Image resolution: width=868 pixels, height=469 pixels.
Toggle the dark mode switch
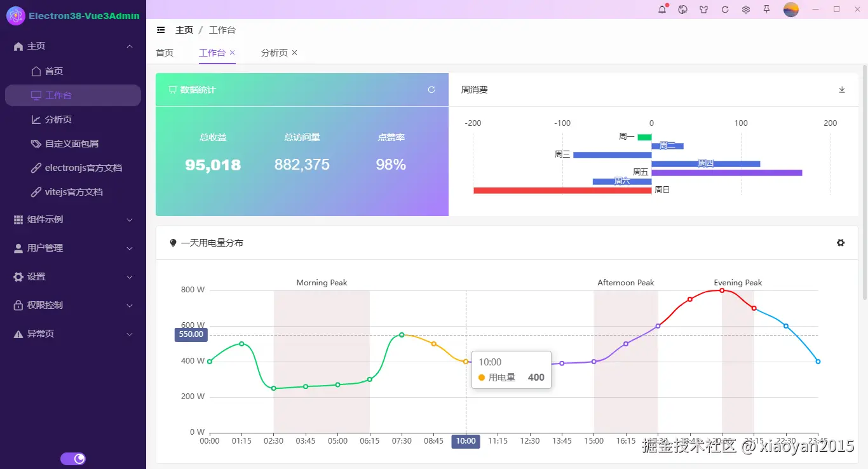pyautogui.click(x=73, y=459)
